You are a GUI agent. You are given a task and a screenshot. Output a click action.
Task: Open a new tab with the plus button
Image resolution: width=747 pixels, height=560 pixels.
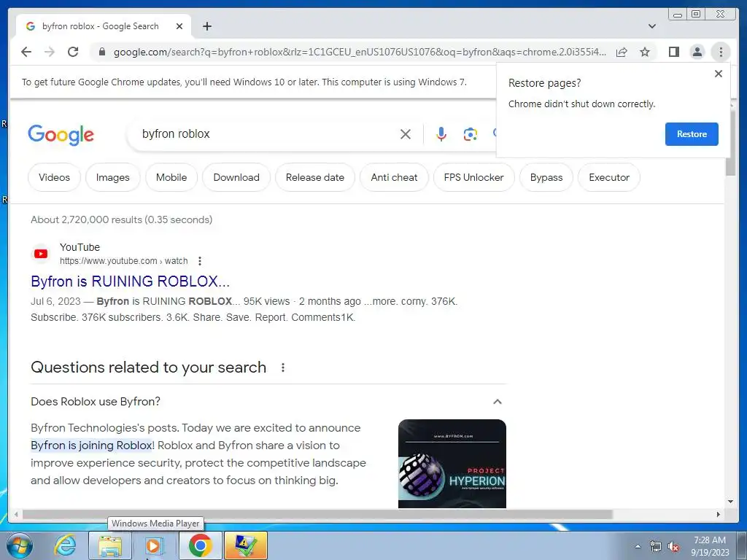coord(206,26)
